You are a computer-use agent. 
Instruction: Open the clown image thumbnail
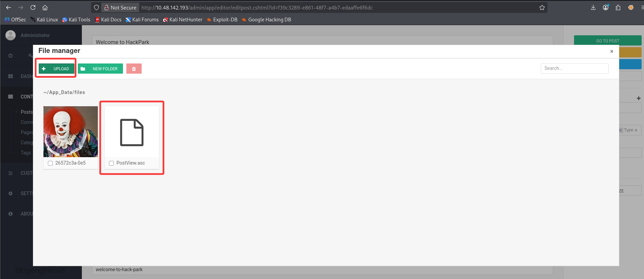click(x=71, y=132)
